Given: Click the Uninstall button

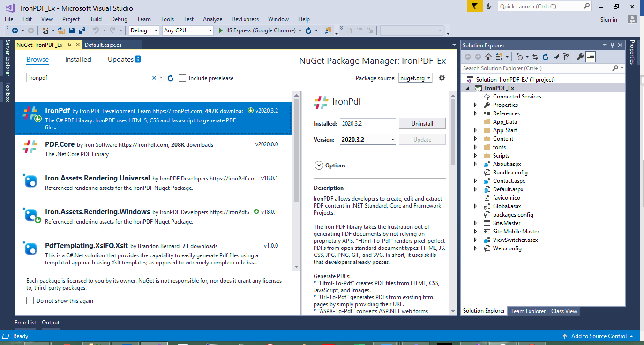Looking at the screenshot, I should (x=422, y=124).
